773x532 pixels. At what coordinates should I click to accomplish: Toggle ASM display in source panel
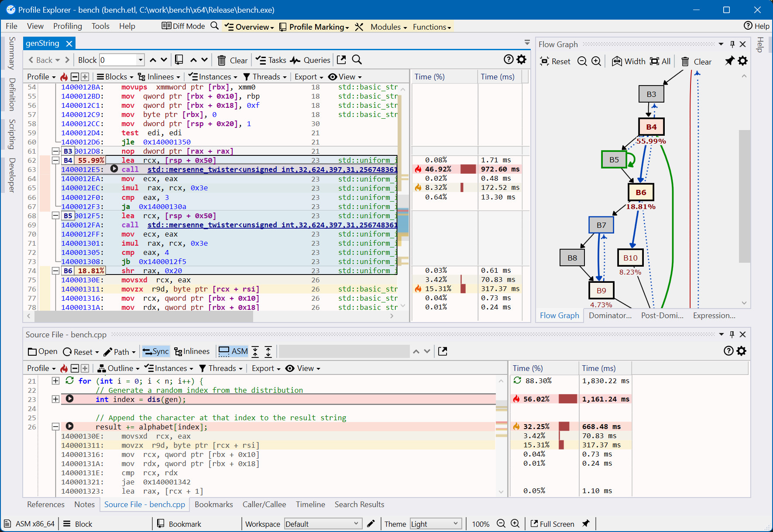(233, 351)
